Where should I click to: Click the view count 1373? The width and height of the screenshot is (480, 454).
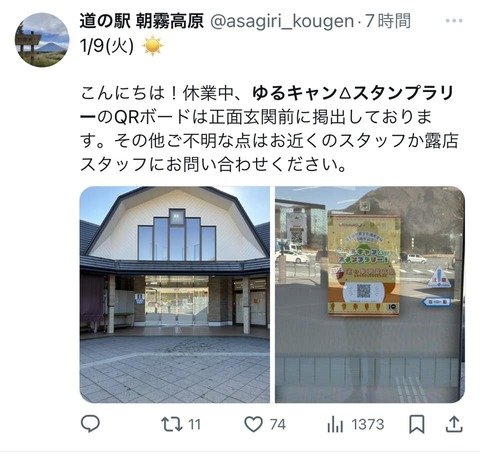(368, 425)
